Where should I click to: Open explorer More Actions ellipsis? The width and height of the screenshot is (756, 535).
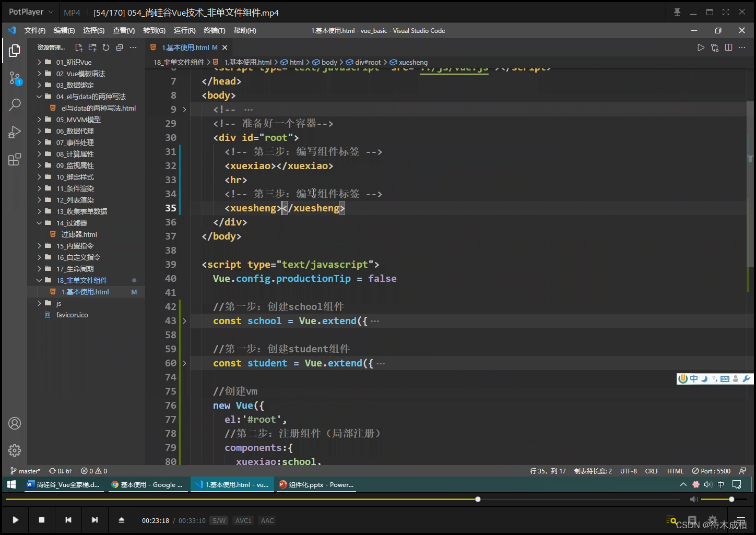tap(133, 47)
